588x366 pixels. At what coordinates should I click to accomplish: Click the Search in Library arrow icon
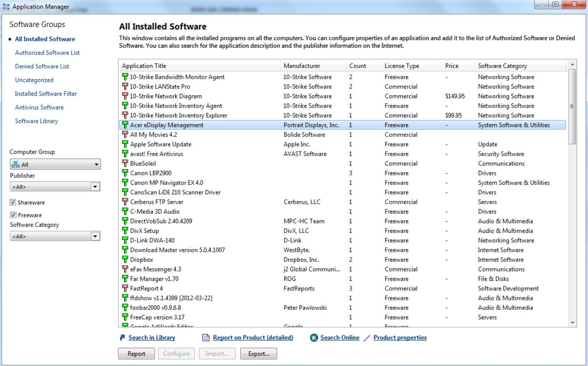(122, 337)
